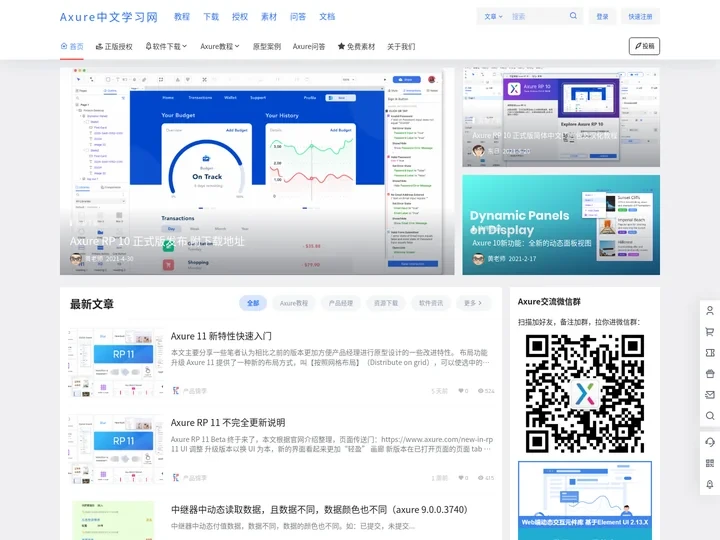Open the Axure RP 11 不完全更新说明 thumbnail

pyautogui.click(x=116, y=449)
